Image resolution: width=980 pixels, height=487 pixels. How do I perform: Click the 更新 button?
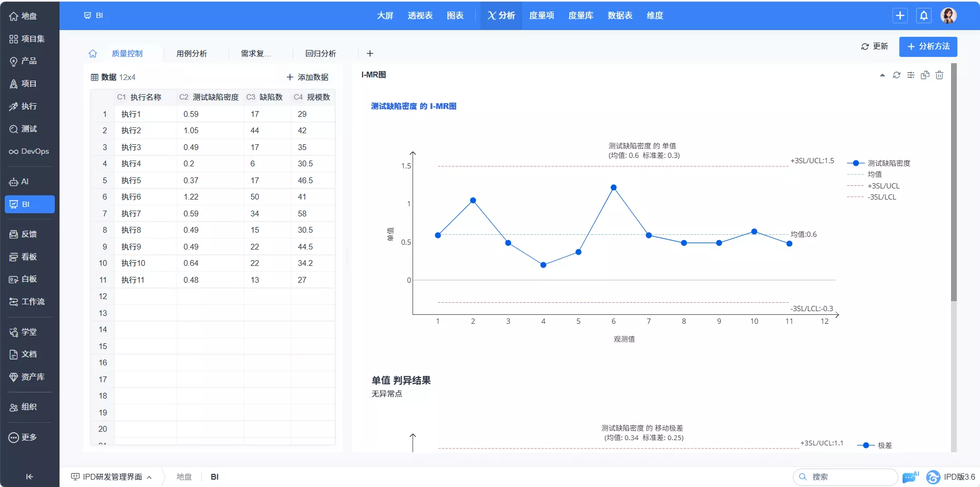875,46
